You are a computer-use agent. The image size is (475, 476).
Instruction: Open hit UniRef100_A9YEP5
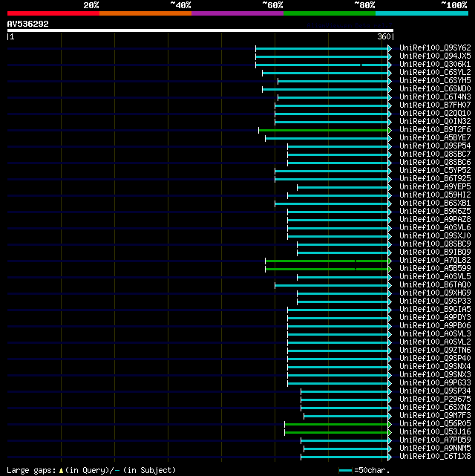point(435,187)
